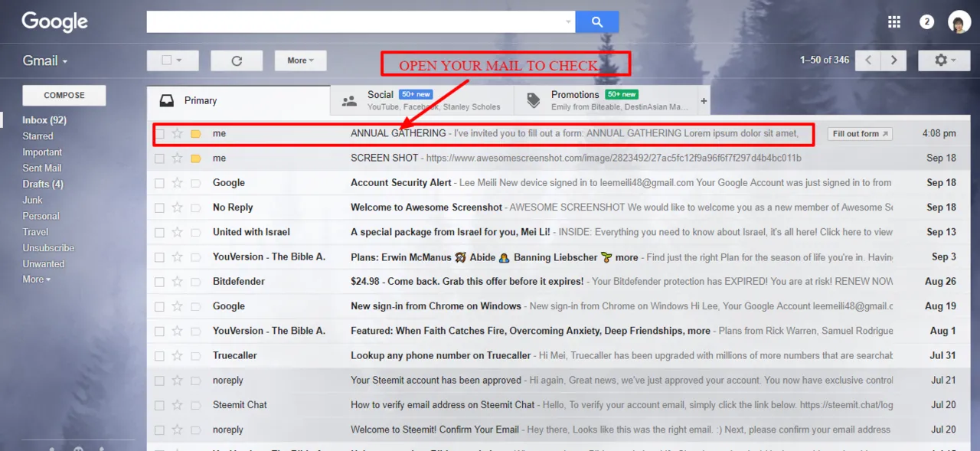This screenshot has width=980, height=451.
Task: Click the Fill out form button
Action: (x=861, y=133)
